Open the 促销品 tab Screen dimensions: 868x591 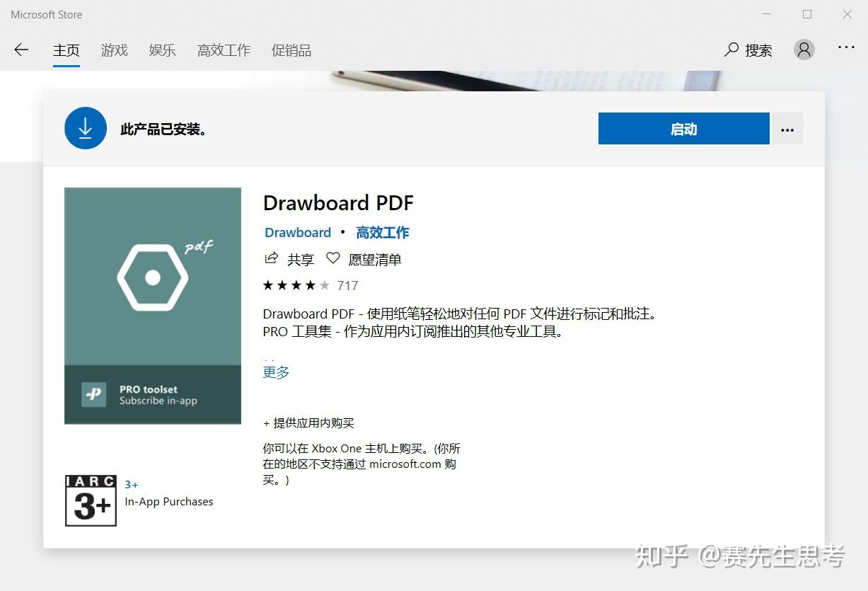(291, 50)
